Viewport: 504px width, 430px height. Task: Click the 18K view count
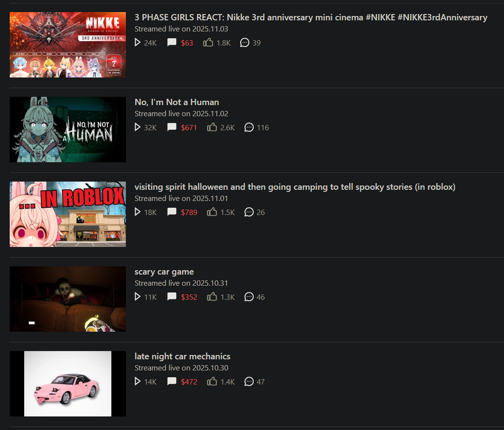tap(150, 213)
